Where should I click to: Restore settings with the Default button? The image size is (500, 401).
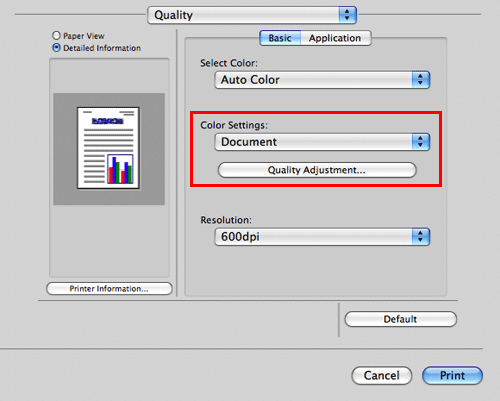pyautogui.click(x=401, y=319)
